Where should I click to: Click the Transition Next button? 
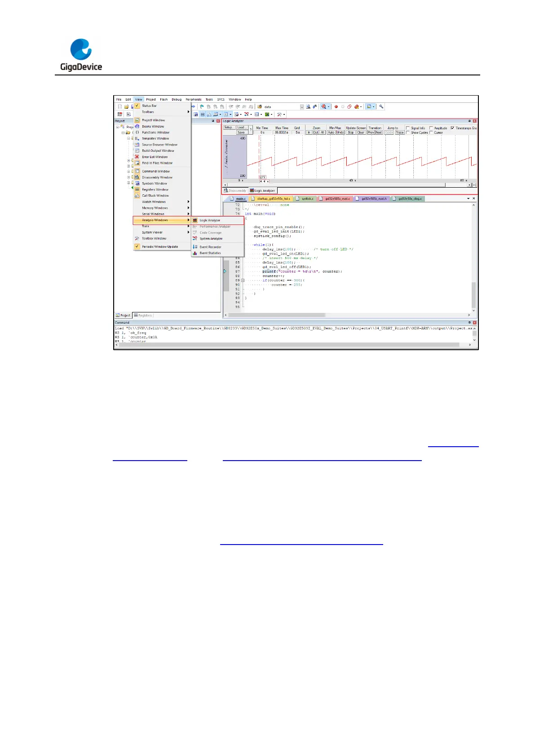[x=379, y=132]
